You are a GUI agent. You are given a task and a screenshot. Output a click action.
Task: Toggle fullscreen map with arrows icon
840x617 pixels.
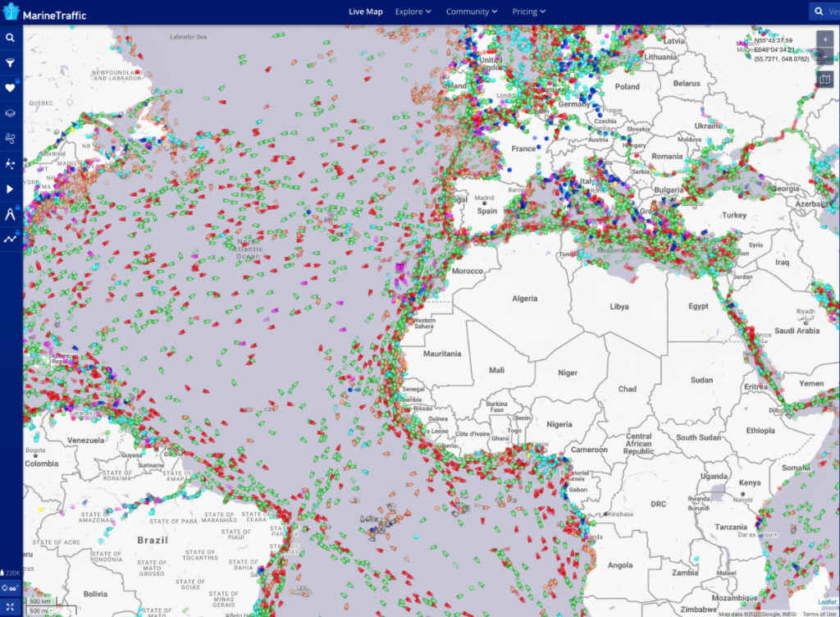[11, 606]
